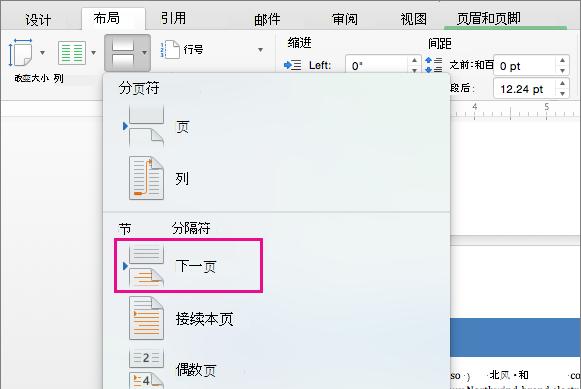Image resolution: width=581 pixels, height=389 pixels.
Task: Click the 0 pt spacing before field
Action: [x=524, y=66]
